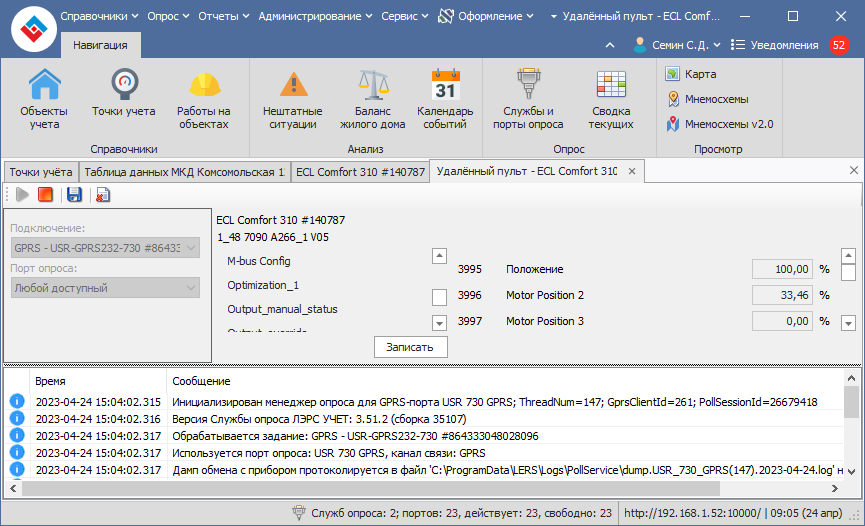The width and height of the screenshot is (865, 526).
Task: Open the Подключение GPRS combo box
Action: 105,248
